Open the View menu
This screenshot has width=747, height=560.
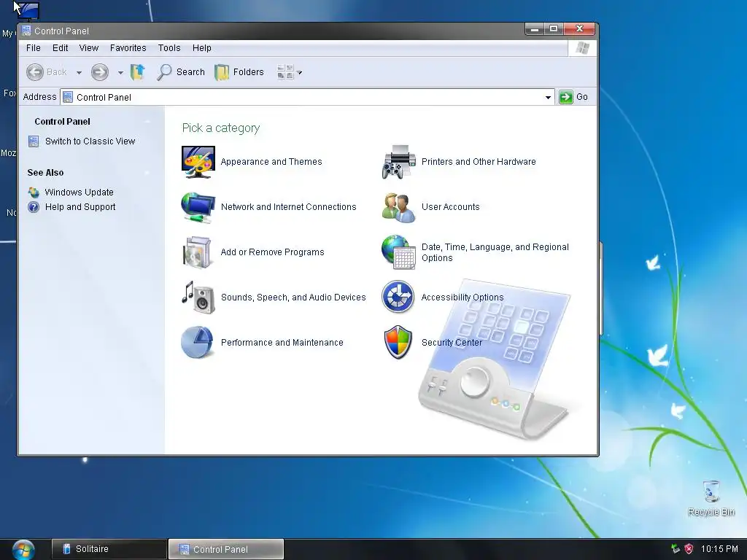click(88, 48)
